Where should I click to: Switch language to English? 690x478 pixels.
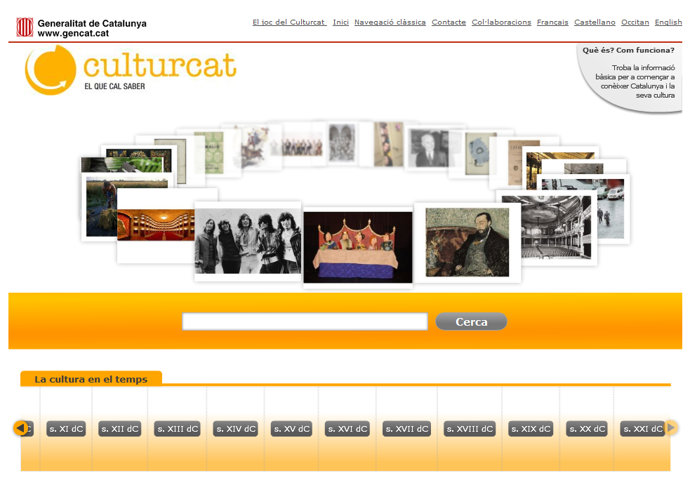[668, 22]
